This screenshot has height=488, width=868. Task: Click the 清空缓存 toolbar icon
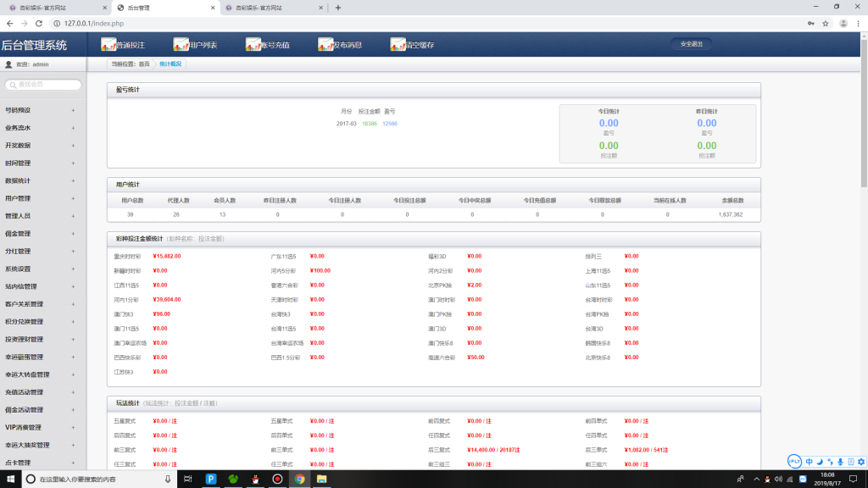click(x=398, y=44)
